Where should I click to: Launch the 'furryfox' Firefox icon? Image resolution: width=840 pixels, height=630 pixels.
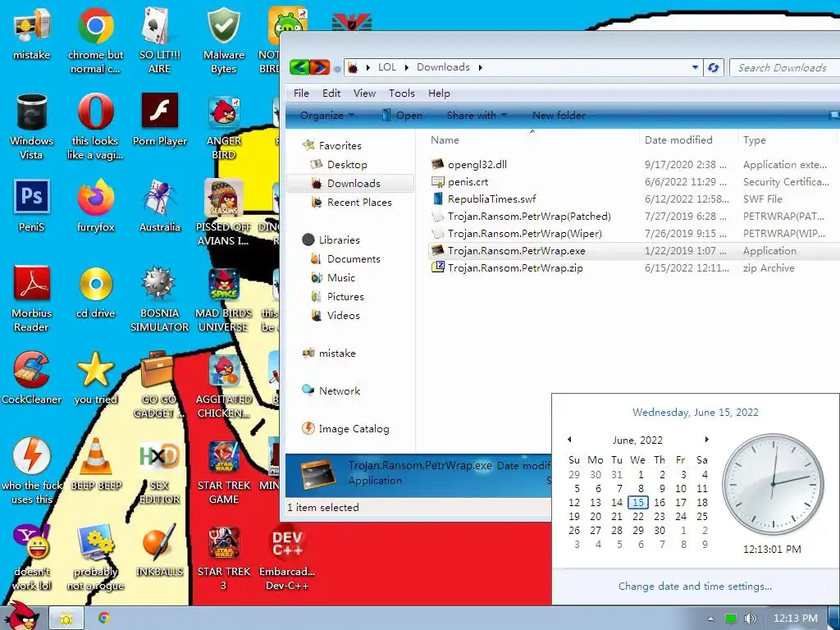(x=95, y=206)
